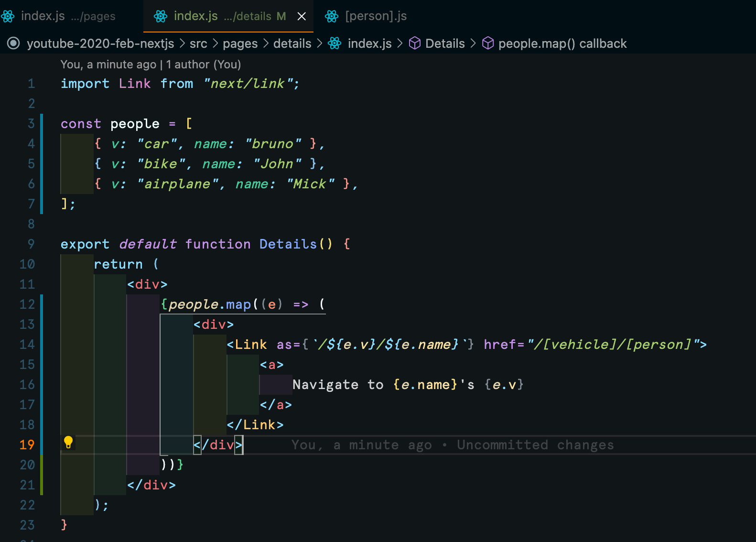
Task: Click closing </a> tag on line 17
Action: point(276,405)
